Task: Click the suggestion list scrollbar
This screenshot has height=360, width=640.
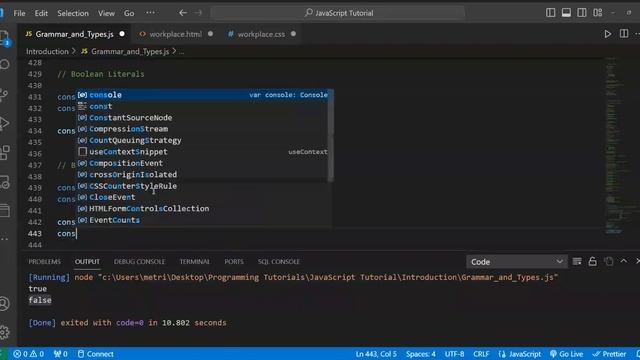Action: click(331, 136)
